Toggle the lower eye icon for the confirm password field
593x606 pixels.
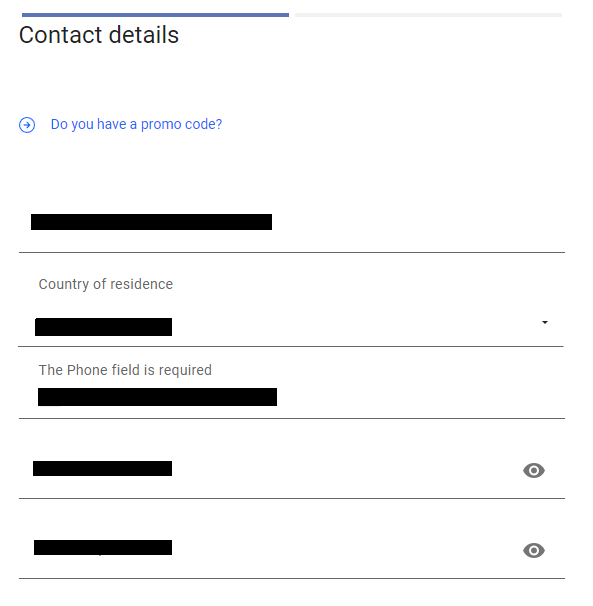(534, 550)
